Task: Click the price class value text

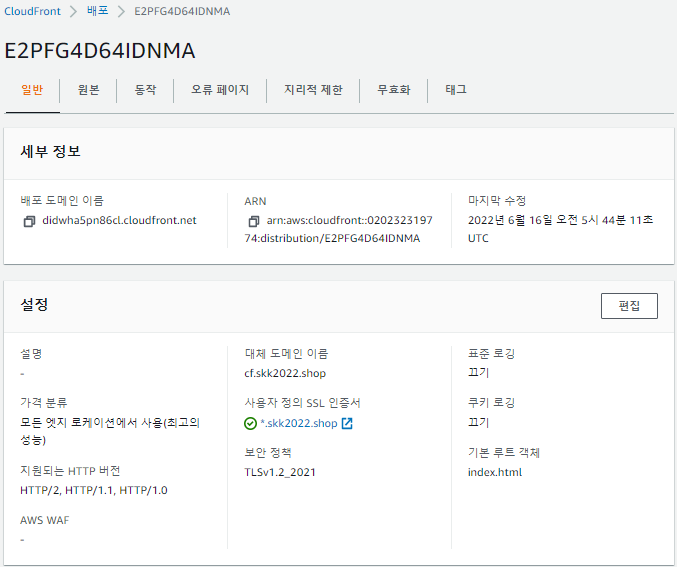Action: [110, 431]
